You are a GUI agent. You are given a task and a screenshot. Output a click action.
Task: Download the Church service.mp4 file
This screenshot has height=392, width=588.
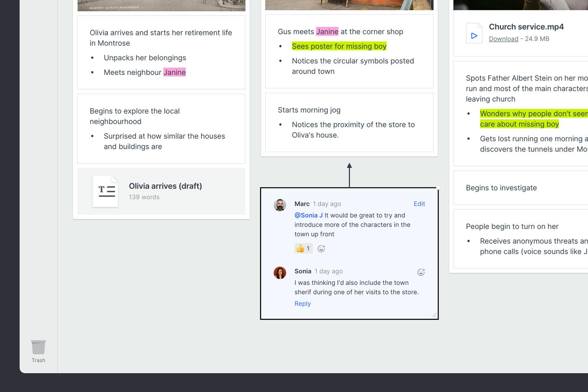point(503,39)
